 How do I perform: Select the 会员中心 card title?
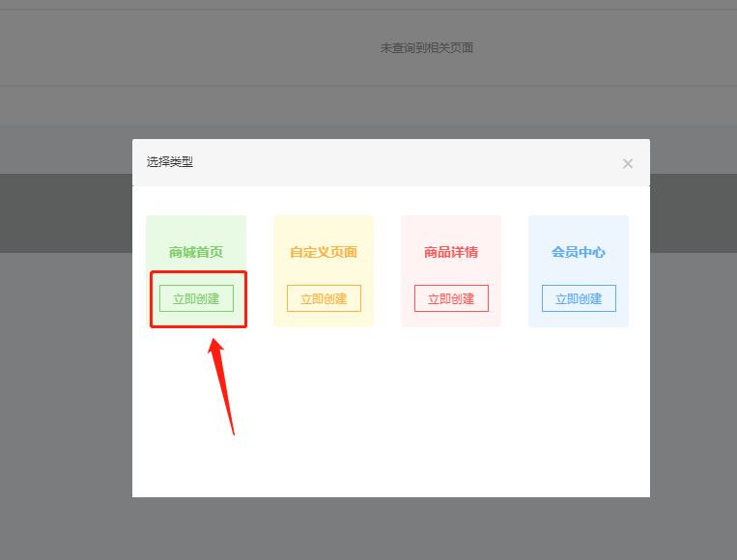coord(579,252)
